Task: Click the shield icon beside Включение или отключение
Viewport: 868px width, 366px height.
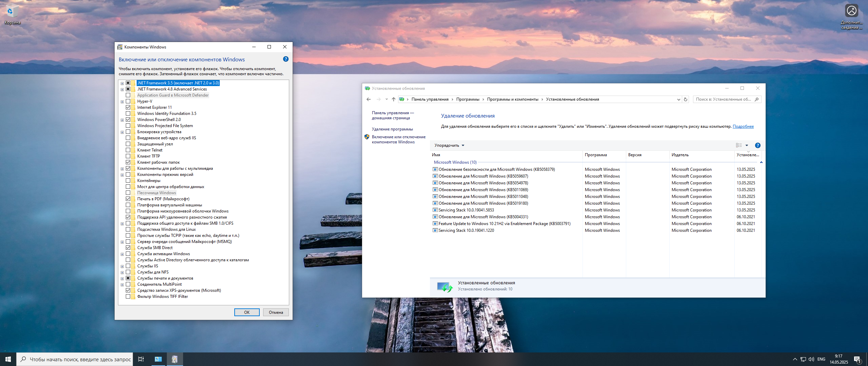Action: click(367, 137)
